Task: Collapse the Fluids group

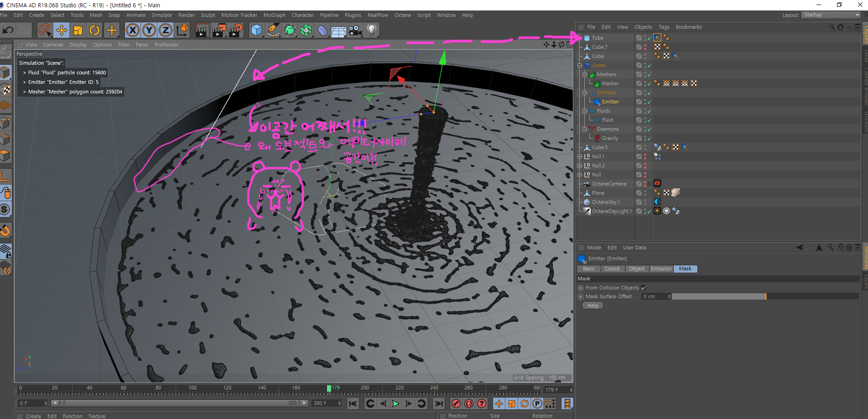Action: tap(585, 111)
